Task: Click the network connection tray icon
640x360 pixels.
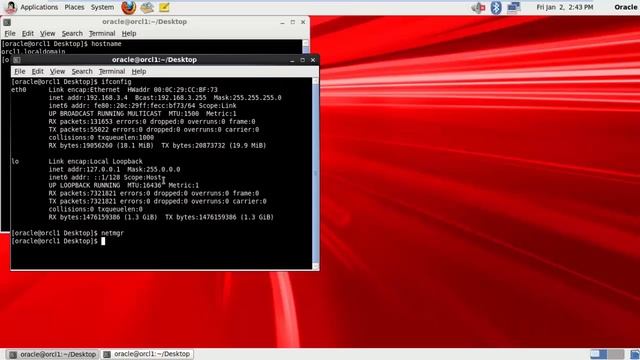Action: (513, 7)
